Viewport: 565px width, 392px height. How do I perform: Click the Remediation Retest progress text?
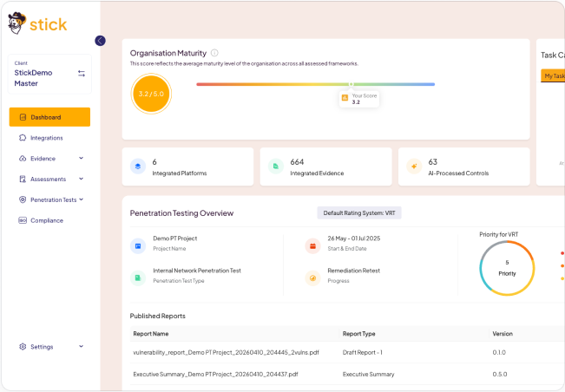point(354,271)
